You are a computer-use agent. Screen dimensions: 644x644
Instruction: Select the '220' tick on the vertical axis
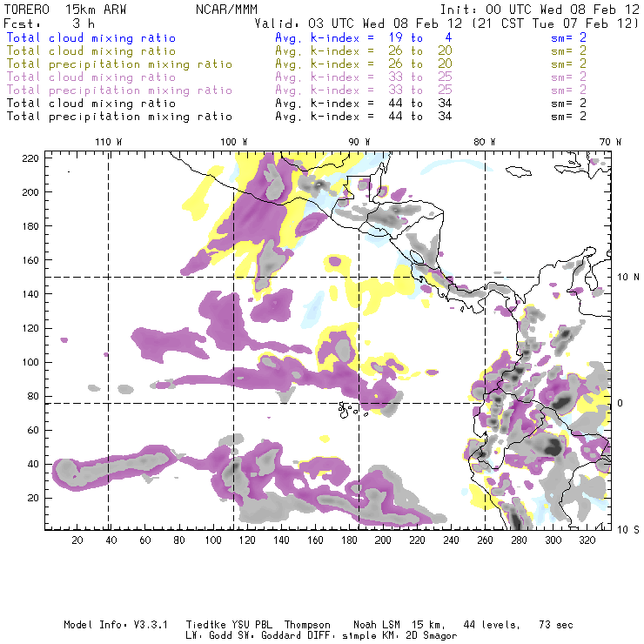(30, 158)
